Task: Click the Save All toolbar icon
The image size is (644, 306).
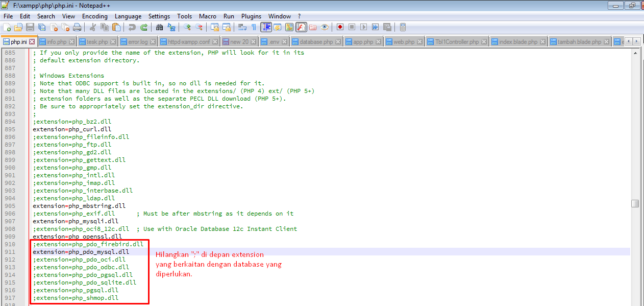Action: click(42, 27)
